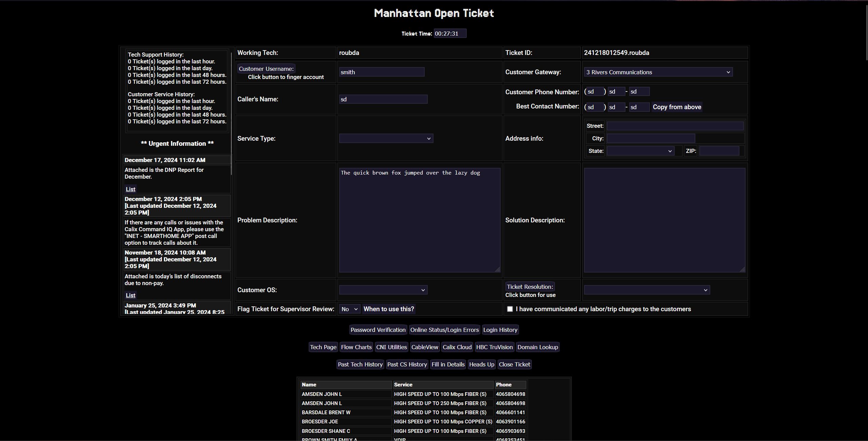868x441 pixels.
Task: View Past Tech History
Action: [x=360, y=364]
